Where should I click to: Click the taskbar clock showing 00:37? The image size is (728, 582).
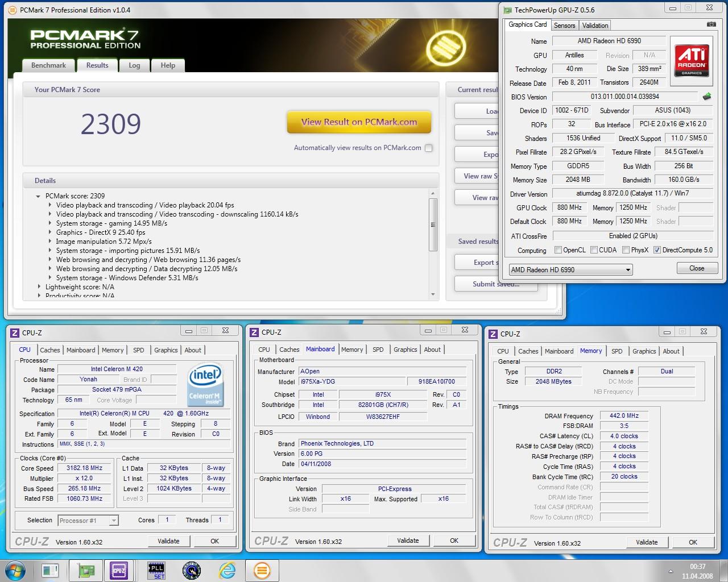[697, 571]
